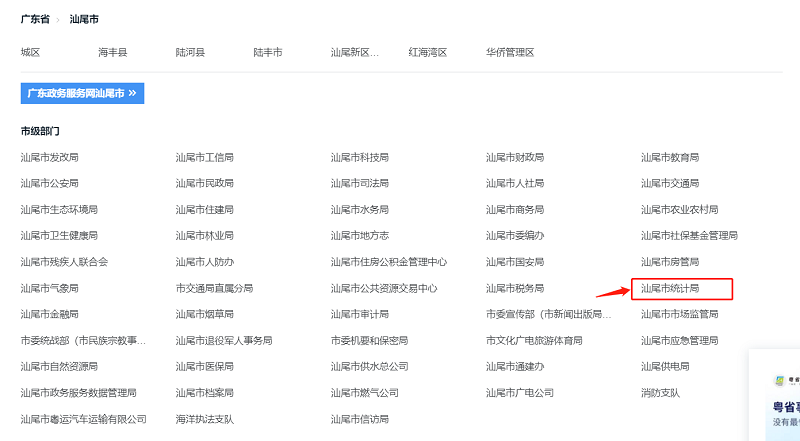Open 汕尾市气象局 department link
This screenshot has width=800, height=441.
(49, 288)
